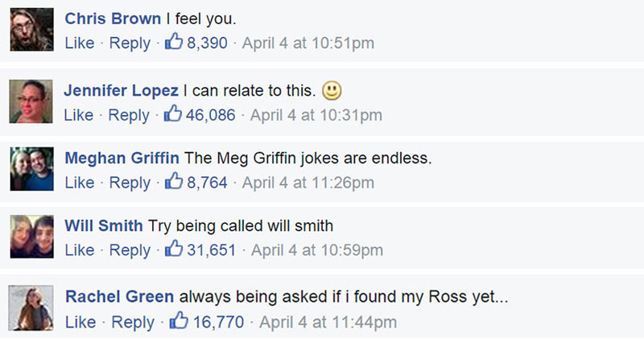Viewport: 644px width, 338px height.
Task: Like Meghan Griffin's comment
Action: click(x=79, y=183)
